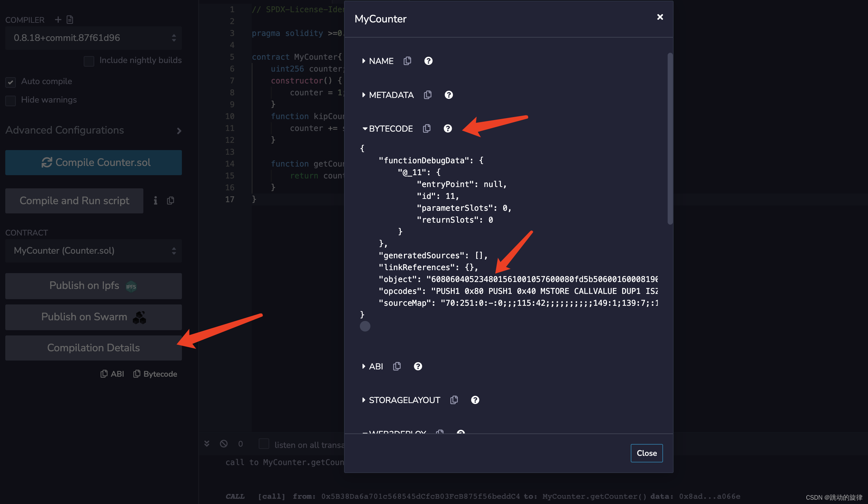Enable Include nightly builds
The height and width of the screenshot is (504, 868).
click(x=89, y=61)
